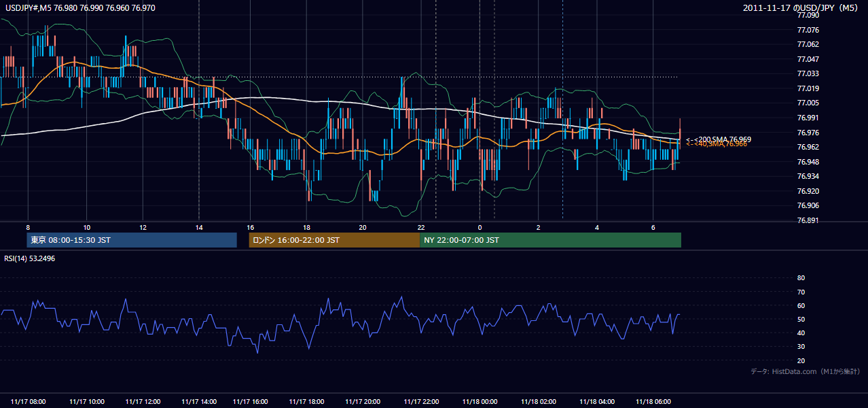Click the 76.934 price axis label
868x408 pixels.
[x=808, y=176]
